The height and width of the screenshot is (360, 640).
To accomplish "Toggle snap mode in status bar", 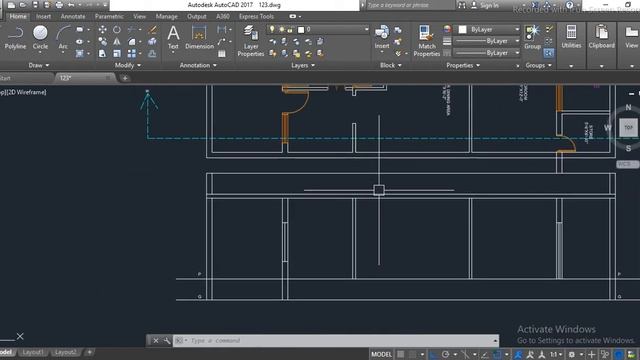I will click(x=413, y=354).
